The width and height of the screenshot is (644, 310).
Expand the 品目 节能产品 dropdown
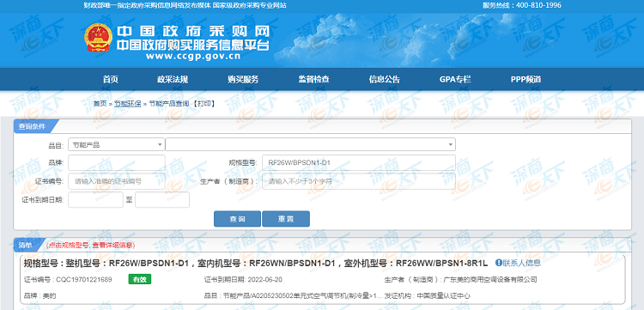tap(117, 144)
